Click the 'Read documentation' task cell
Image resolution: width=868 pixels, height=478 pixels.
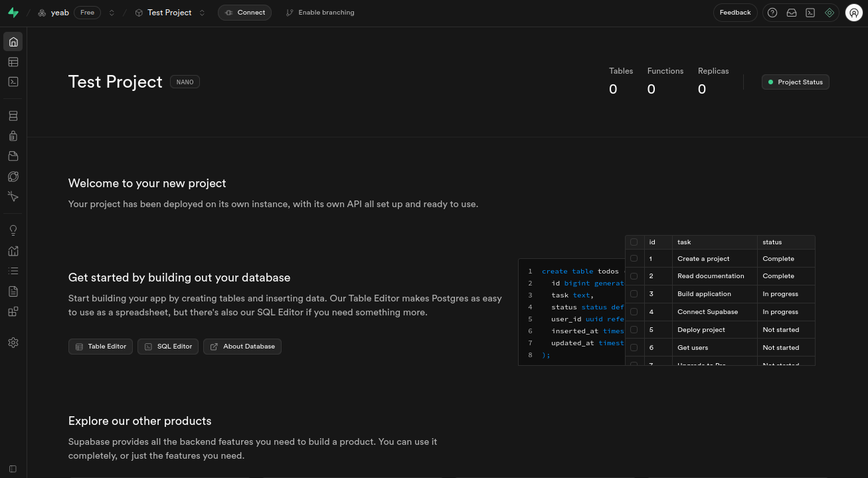click(715, 276)
